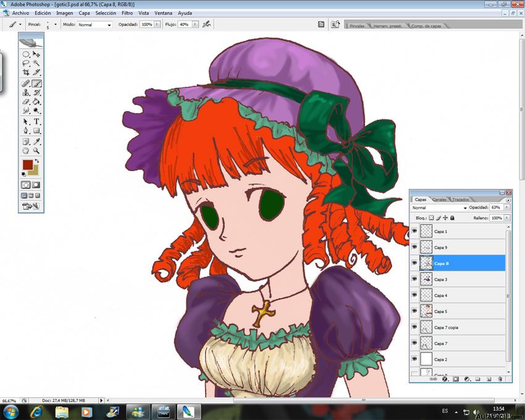Select the Eraser tool

tap(26, 101)
